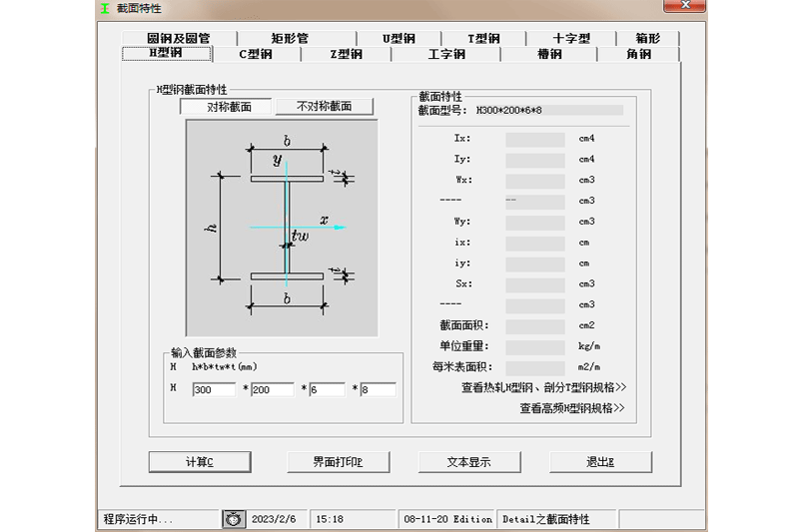This screenshot has width=799, height=532.
Task: Click the clock icon in status bar
Action: 234,519
